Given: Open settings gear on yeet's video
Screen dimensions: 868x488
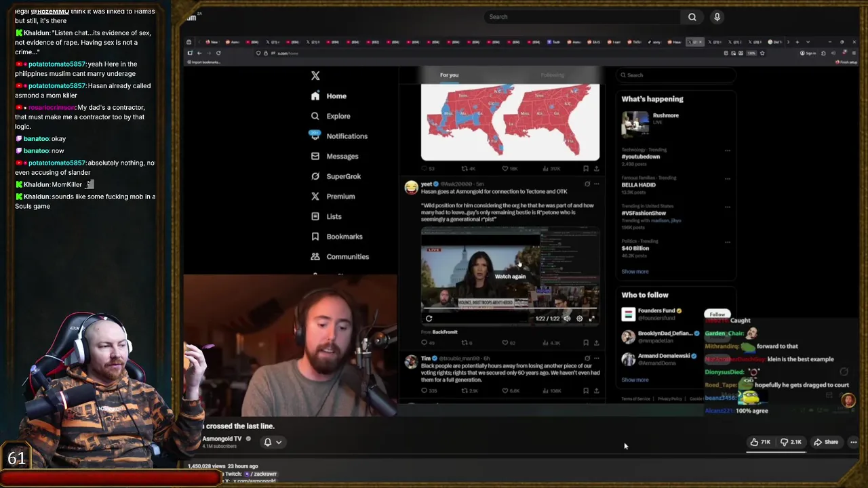Looking at the screenshot, I should point(579,319).
